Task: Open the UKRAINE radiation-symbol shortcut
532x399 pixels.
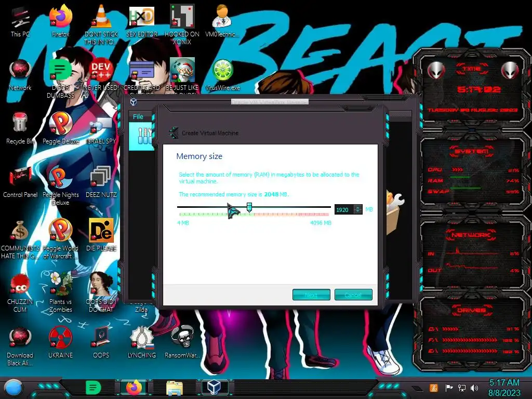Action: [x=61, y=343]
